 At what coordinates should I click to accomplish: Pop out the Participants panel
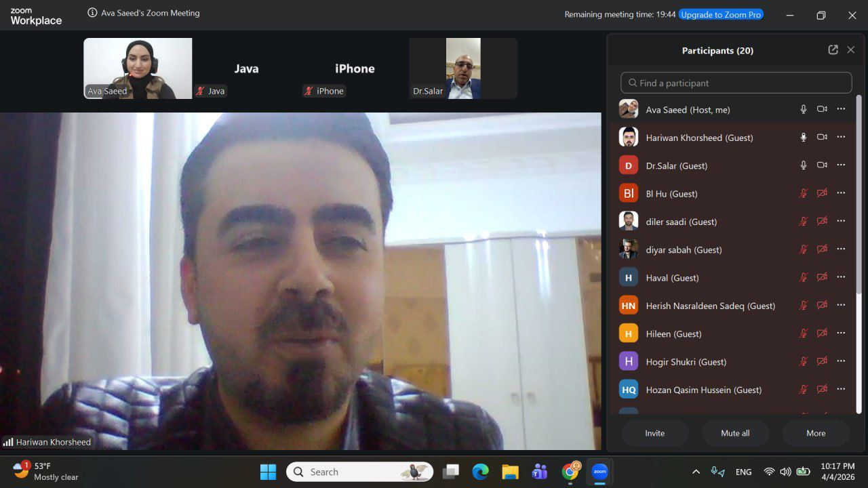(833, 50)
